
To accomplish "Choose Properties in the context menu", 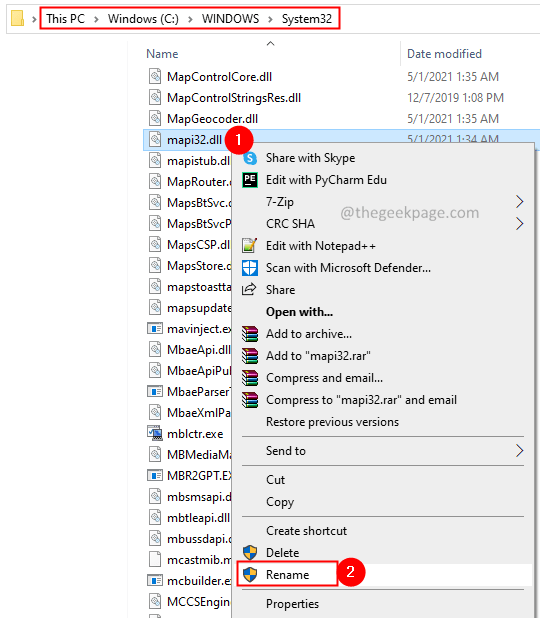I will coord(292,604).
